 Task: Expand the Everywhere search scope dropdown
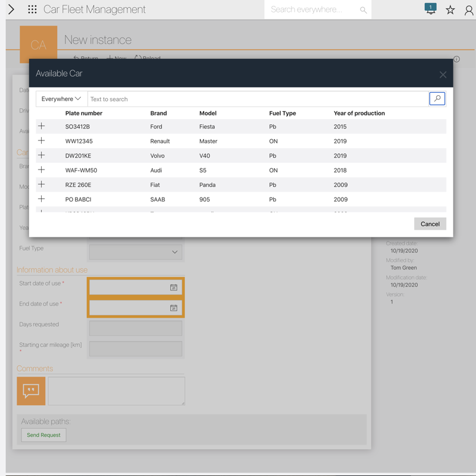pos(61,99)
